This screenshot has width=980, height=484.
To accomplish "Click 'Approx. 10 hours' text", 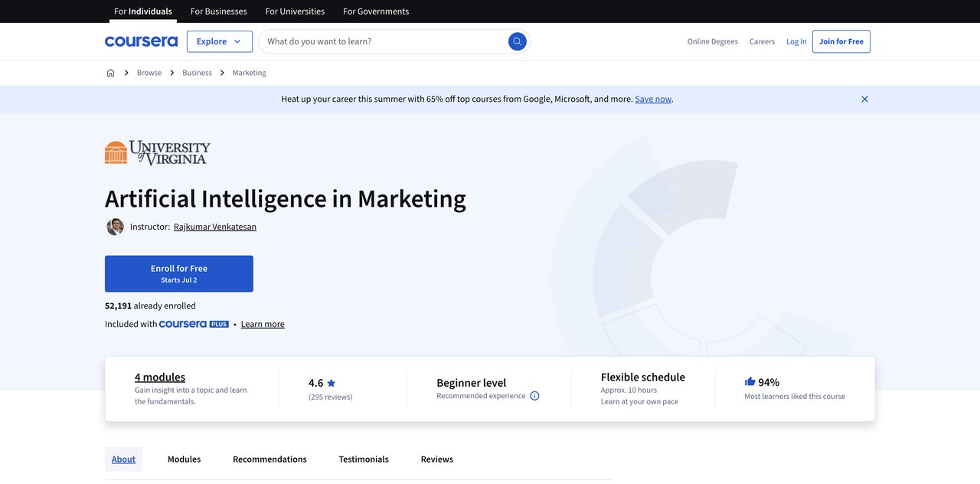I will pyautogui.click(x=629, y=390).
